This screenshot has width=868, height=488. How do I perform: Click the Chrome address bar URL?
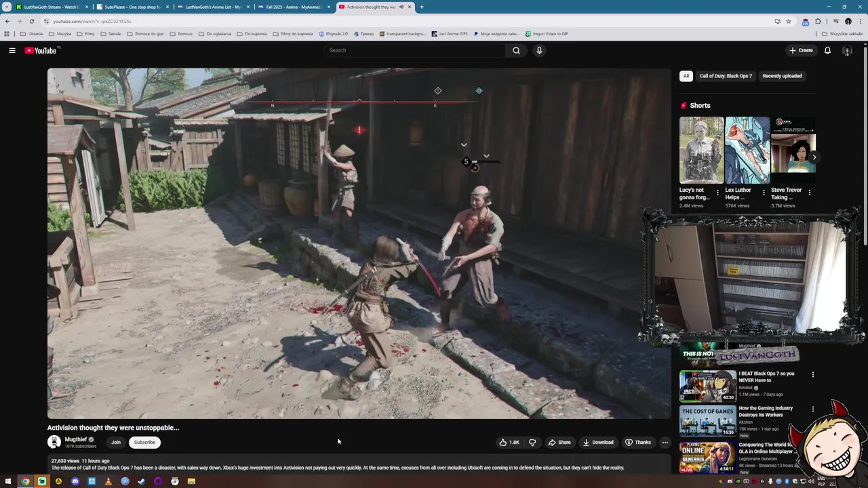(x=92, y=21)
